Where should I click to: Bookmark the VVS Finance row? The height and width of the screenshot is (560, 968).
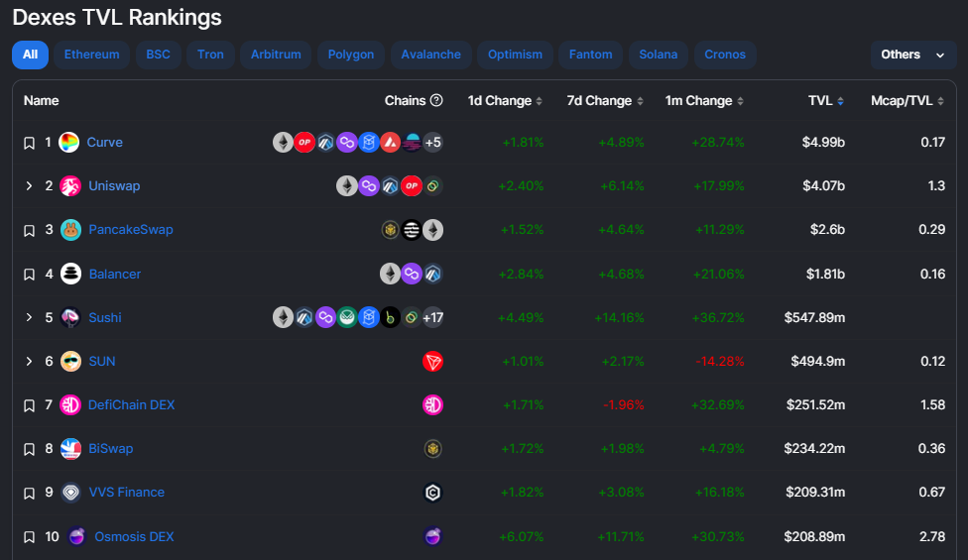pyautogui.click(x=29, y=494)
